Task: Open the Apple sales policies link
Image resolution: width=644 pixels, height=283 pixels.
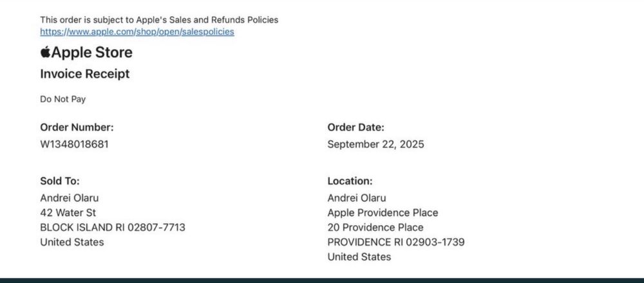Action: [137, 31]
